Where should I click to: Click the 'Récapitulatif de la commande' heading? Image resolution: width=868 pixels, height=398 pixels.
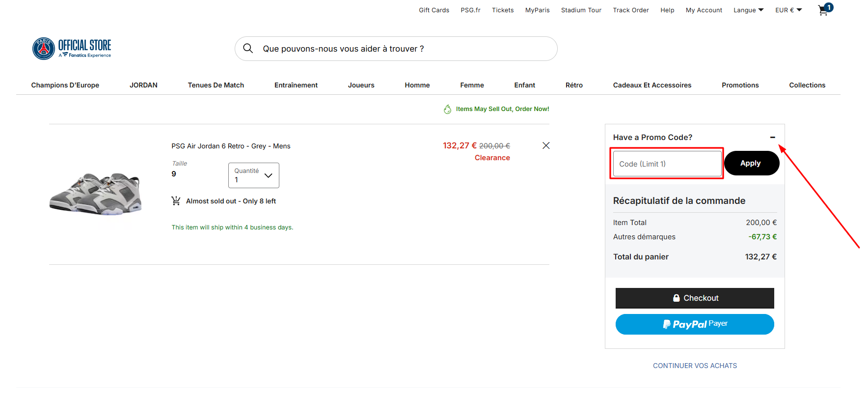tap(679, 200)
